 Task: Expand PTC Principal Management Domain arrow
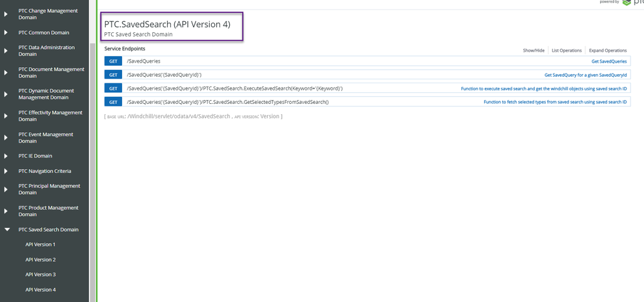point(6,190)
